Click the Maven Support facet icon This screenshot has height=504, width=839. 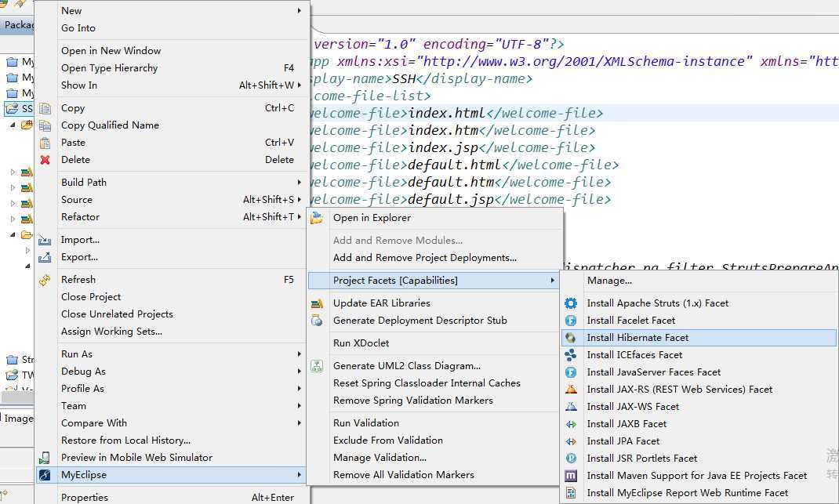click(571, 476)
